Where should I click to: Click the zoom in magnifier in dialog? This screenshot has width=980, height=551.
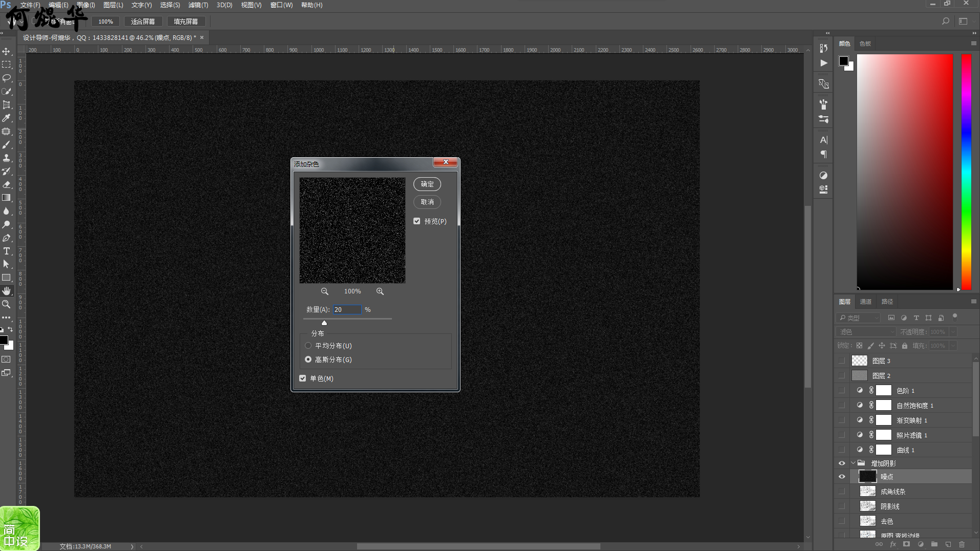380,291
